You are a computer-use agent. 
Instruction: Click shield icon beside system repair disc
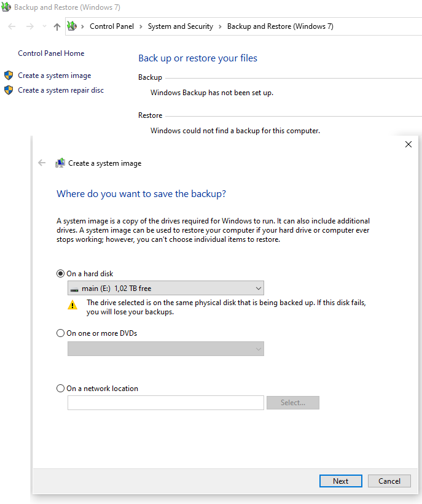click(9, 90)
